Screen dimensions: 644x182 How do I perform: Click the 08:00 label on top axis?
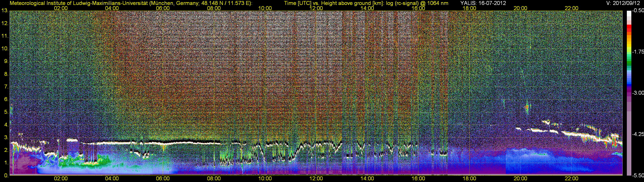pyautogui.click(x=214, y=8)
